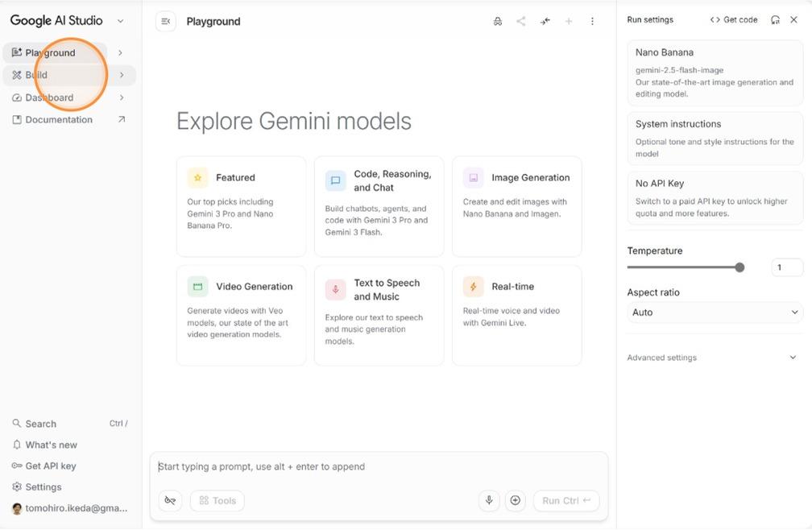
Task: Click Get API key in sidebar
Action: coord(51,466)
